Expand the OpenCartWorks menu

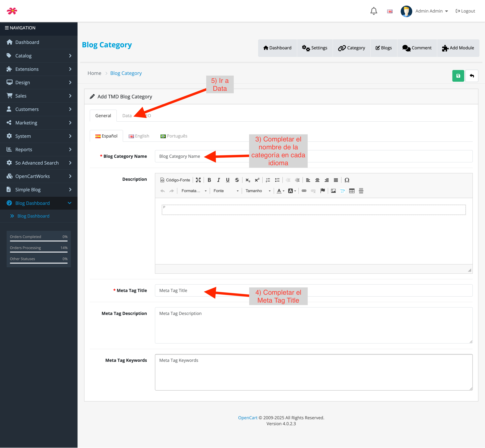click(39, 176)
